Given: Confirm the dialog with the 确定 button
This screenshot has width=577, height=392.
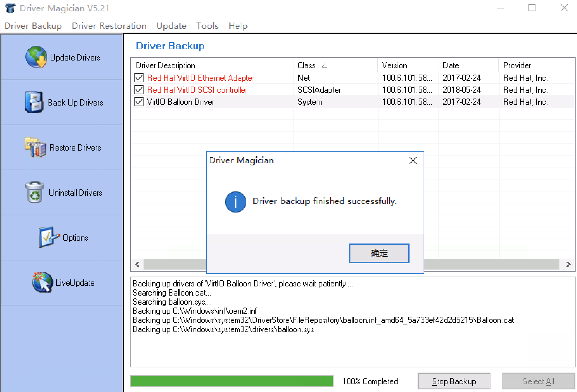Looking at the screenshot, I should pyautogui.click(x=379, y=253).
